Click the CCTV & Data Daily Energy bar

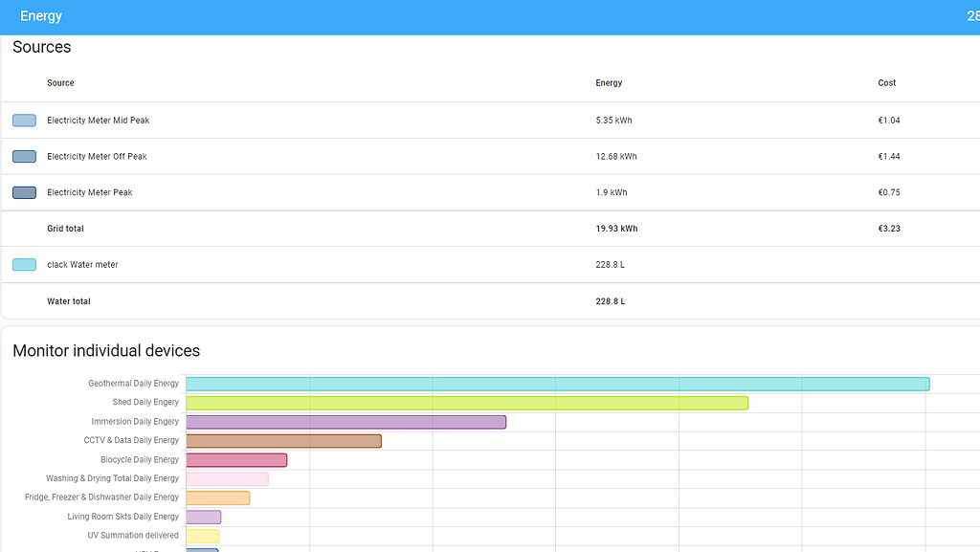283,441
